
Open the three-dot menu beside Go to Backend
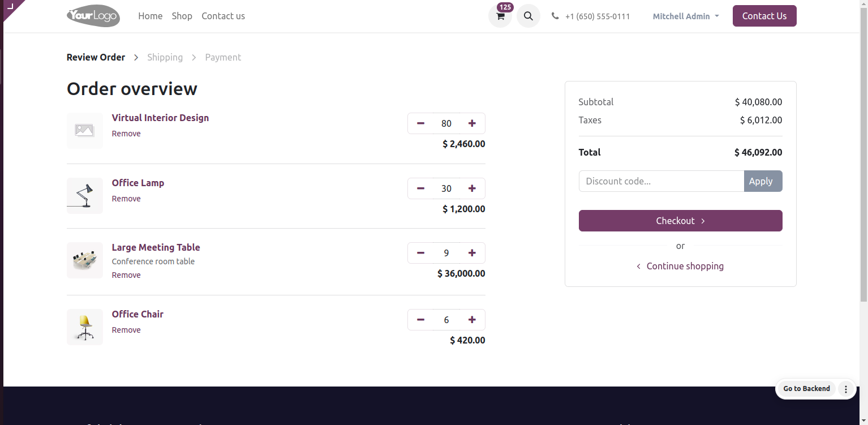coord(846,389)
